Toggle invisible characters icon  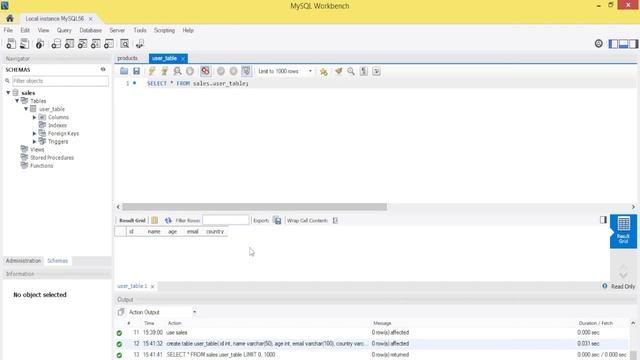[364, 71]
